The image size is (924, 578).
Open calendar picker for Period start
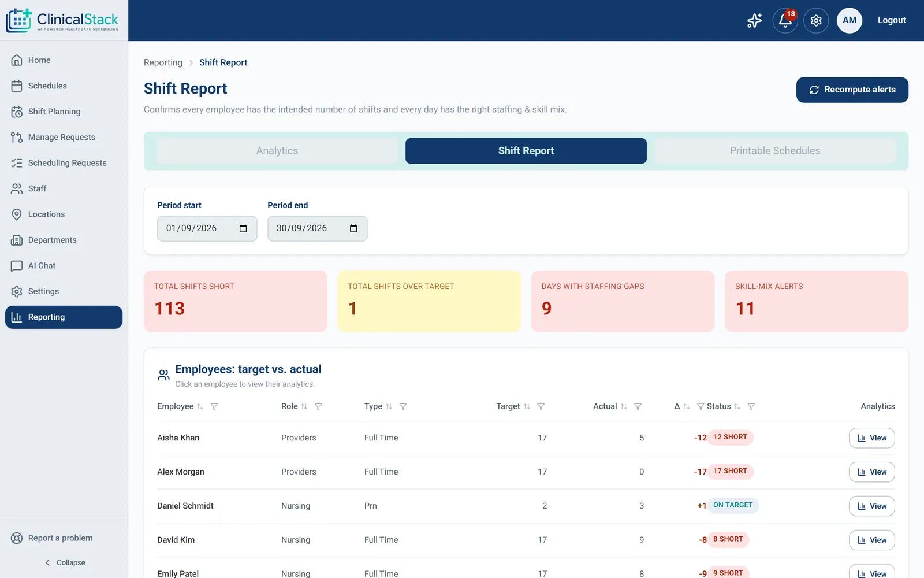pyautogui.click(x=243, y=229)
